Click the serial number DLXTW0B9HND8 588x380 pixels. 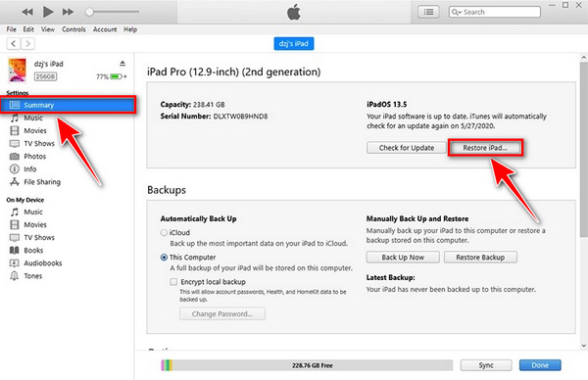240,117
